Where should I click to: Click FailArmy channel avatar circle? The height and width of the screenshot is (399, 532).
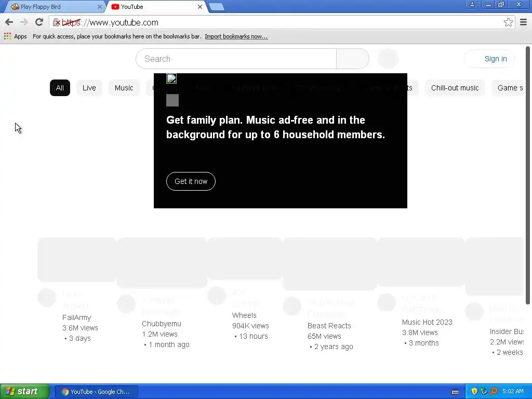pos(47,298)
